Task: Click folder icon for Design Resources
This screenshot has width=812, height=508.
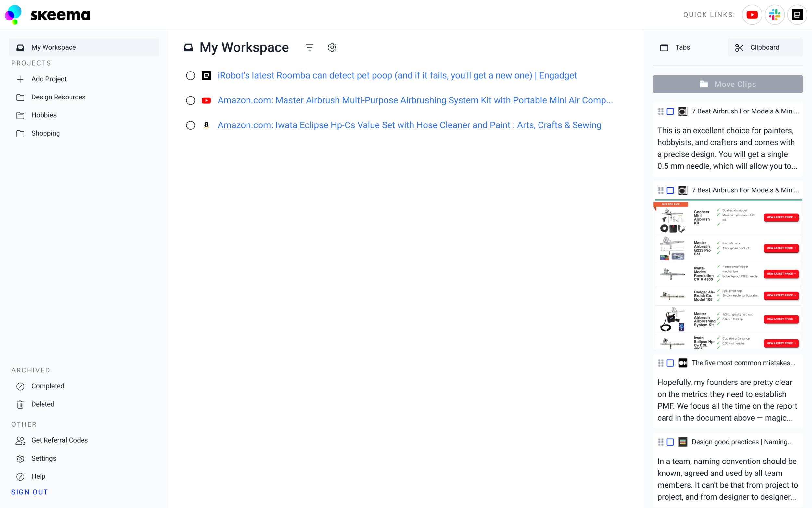Action: tap(20, 97)
